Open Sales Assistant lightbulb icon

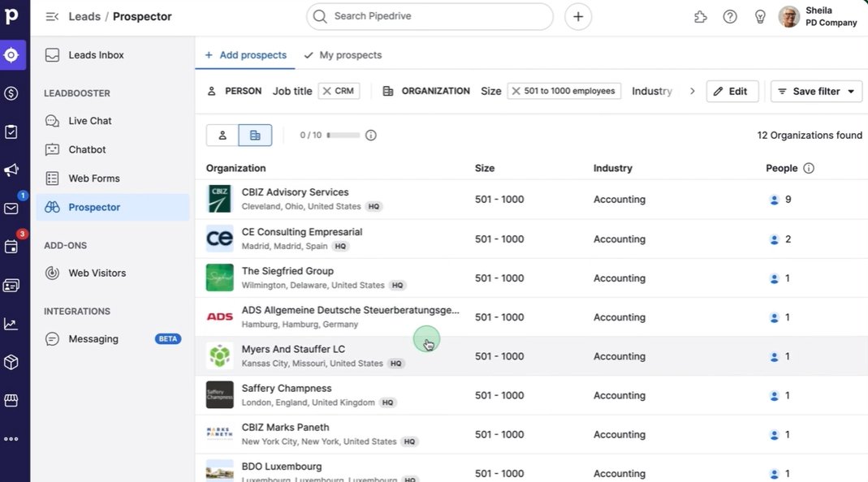pyautogui.click(x=760, y=16)
